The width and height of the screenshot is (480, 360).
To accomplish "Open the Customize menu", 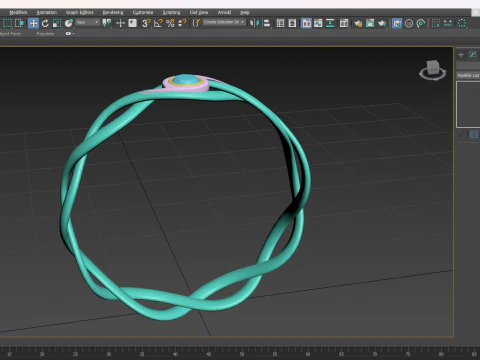I will 143,12.
